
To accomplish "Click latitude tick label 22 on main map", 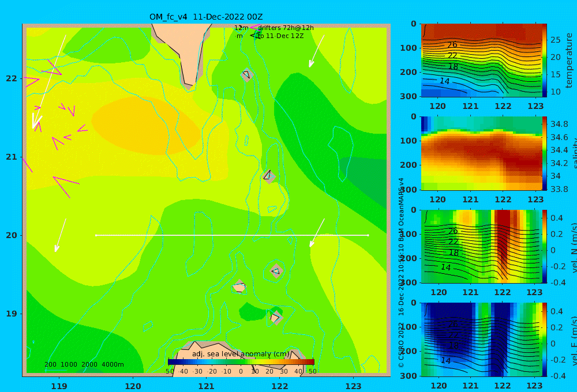I will (x=12, y=78).
